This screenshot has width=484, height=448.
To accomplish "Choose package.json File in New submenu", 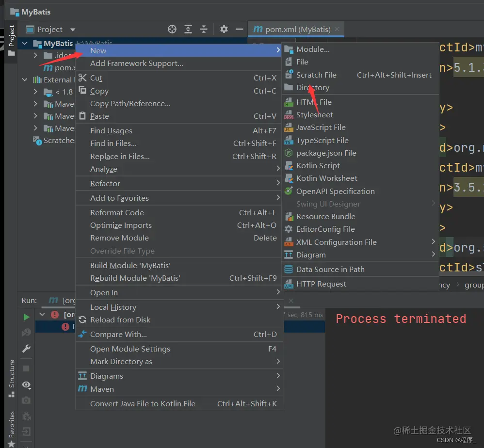I will pos(360,153).
